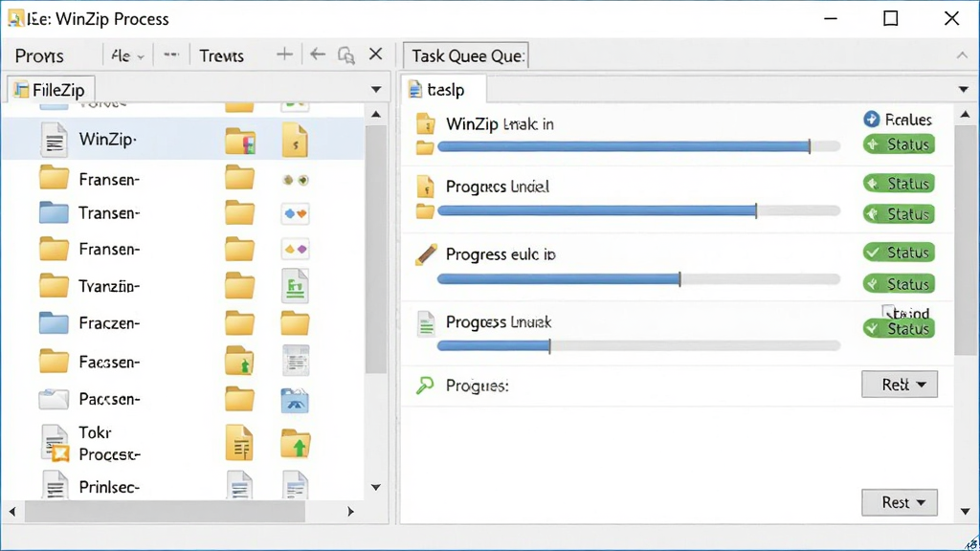Switch to the FilleZip tab
The width and height of the screenshot is (980, 551).
pyautogui.click(x=51, y=89)
